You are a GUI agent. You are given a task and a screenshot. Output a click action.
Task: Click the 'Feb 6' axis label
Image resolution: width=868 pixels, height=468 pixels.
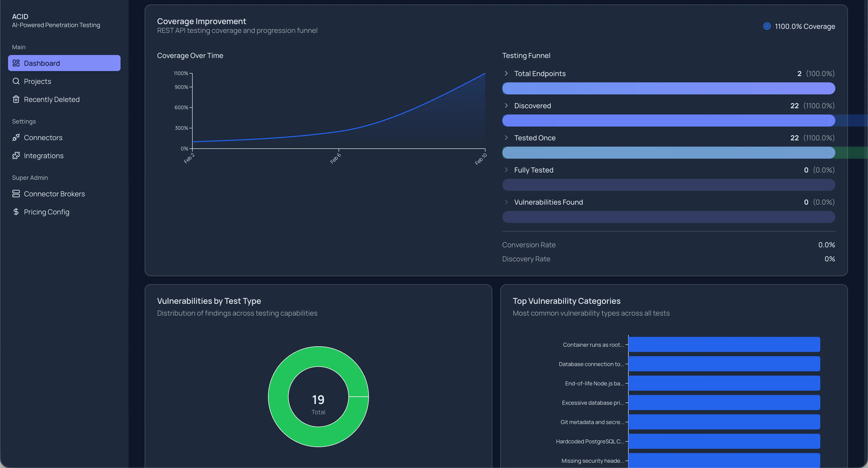(335, 158)
